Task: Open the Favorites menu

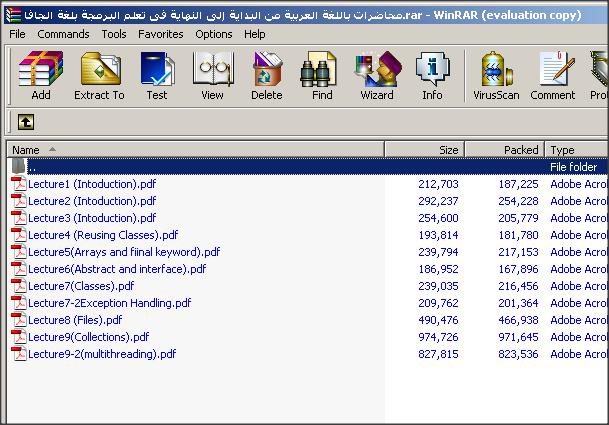Action: (161, 34)
